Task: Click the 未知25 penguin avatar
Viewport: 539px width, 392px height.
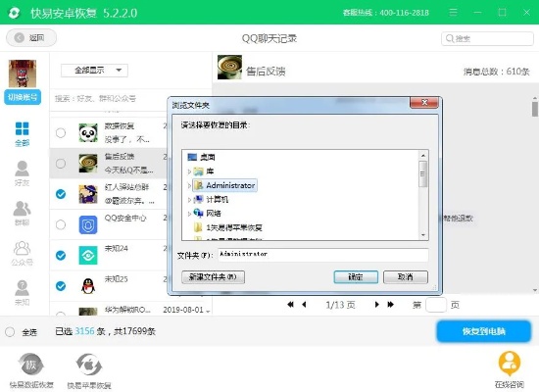Action: (88, 286)
